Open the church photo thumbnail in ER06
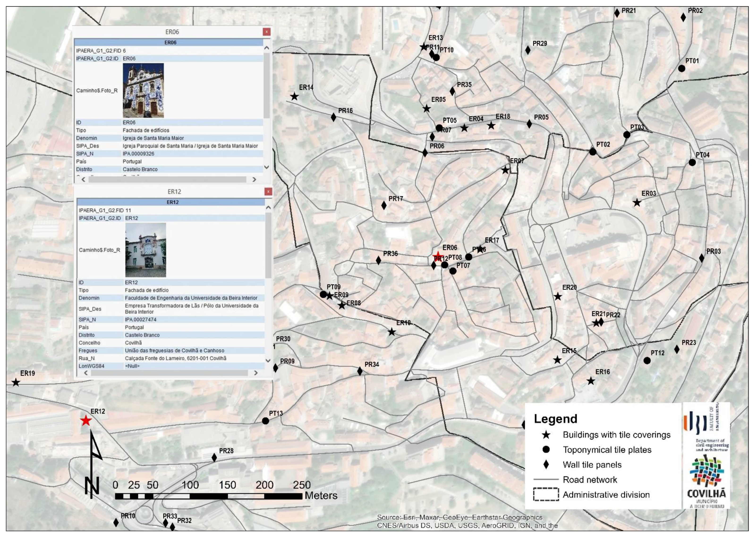Screen dimensions: 756x538 pyautogui.click(x=143, y=90)
